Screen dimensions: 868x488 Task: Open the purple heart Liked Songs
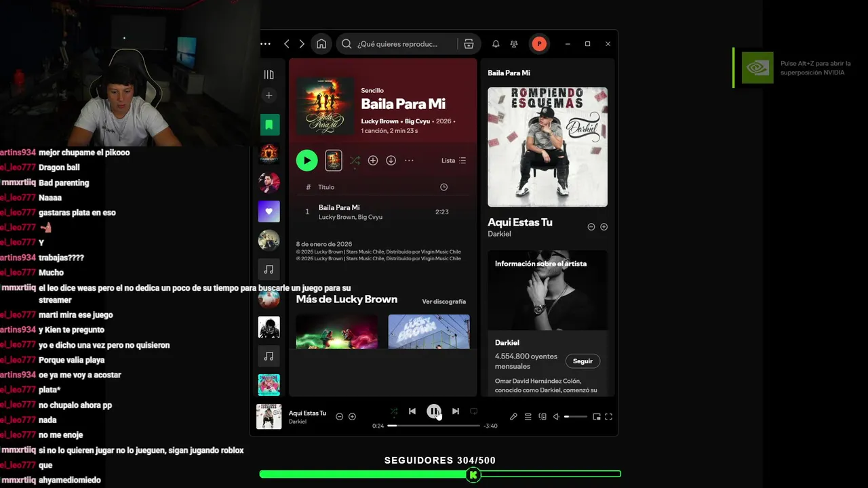(269, 211)
